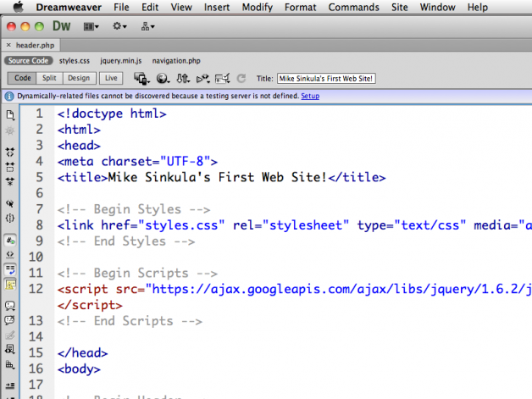Screen dimensions: 532x399
Task: Open the Modify menu
Action: click(x=257, y=7)
